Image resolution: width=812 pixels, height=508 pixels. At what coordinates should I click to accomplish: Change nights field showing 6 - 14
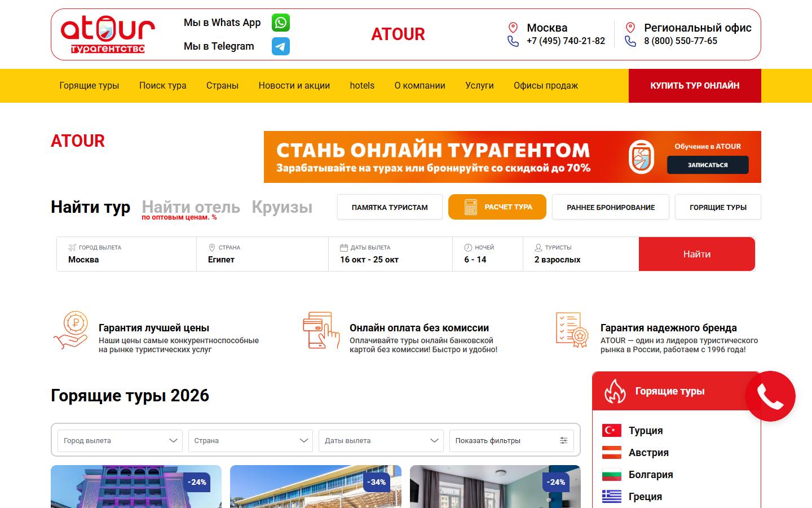pyautogui.click(x=488, y=254)
